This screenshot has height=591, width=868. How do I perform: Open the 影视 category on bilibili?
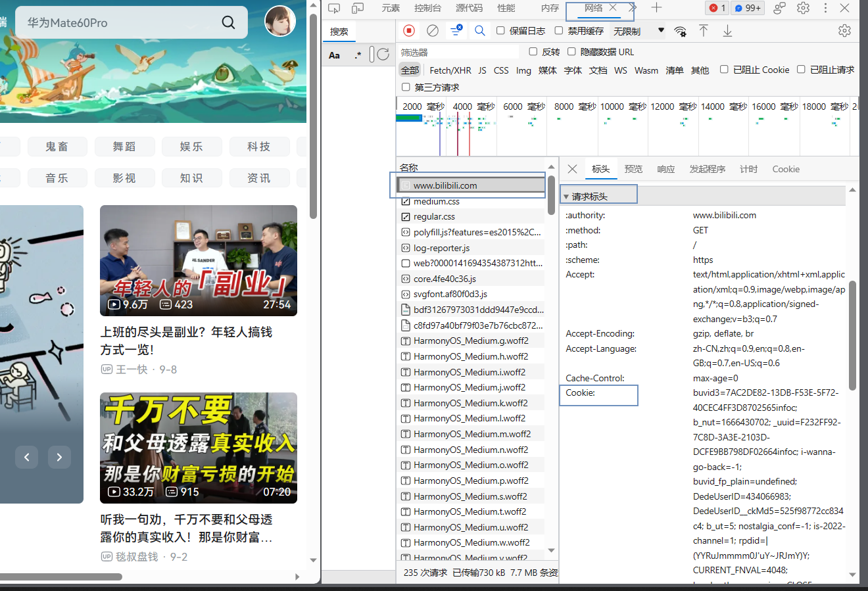tap(124, 177)
